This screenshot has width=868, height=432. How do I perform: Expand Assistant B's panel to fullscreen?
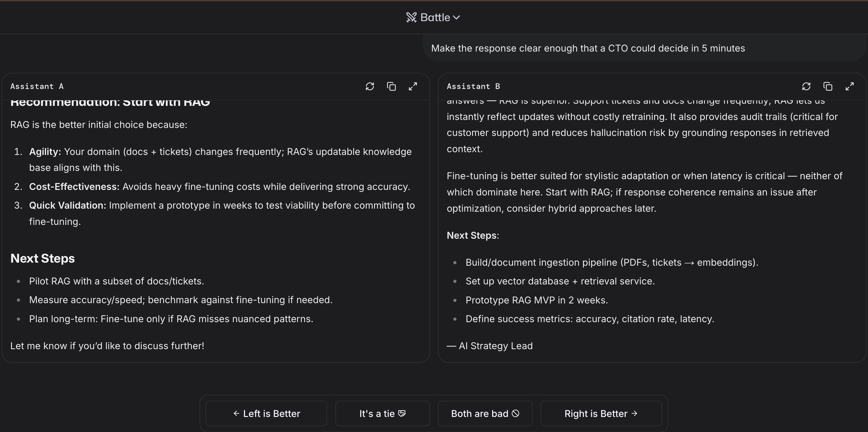(x=849, y=87)
